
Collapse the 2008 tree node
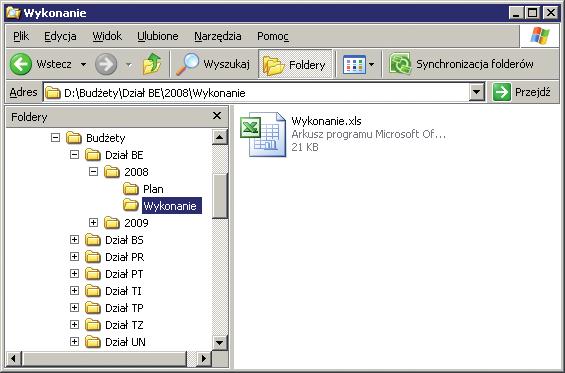point(93,172)
